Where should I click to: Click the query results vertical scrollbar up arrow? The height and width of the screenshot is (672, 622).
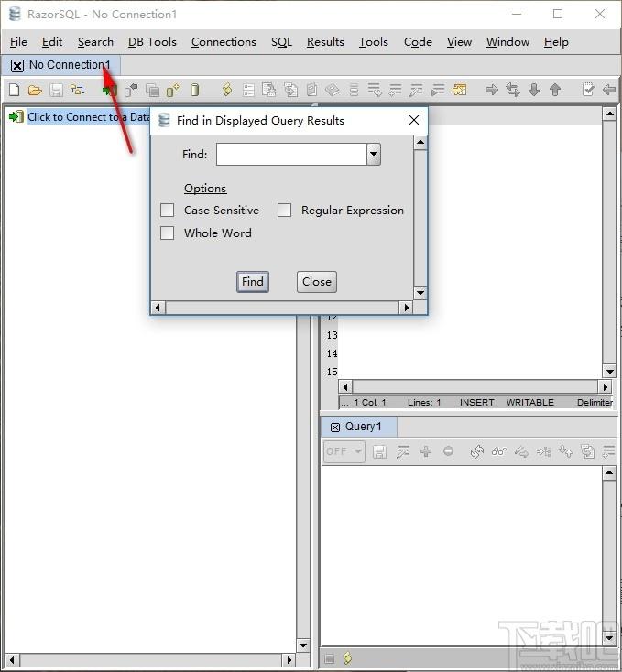click(x=609, y=473)
